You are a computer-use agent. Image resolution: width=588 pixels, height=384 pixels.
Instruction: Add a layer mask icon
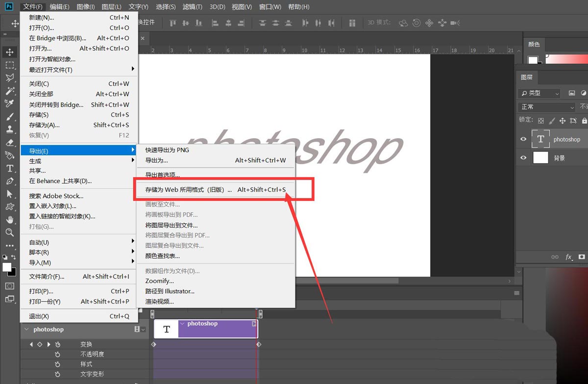(582, 257)
